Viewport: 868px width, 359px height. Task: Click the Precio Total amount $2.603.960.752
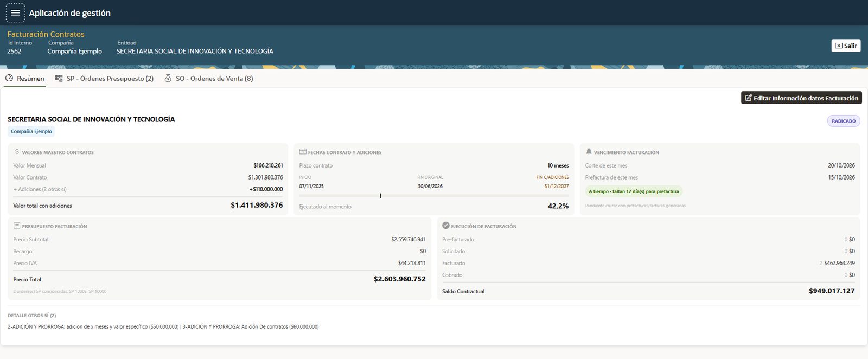click(400, 279)
